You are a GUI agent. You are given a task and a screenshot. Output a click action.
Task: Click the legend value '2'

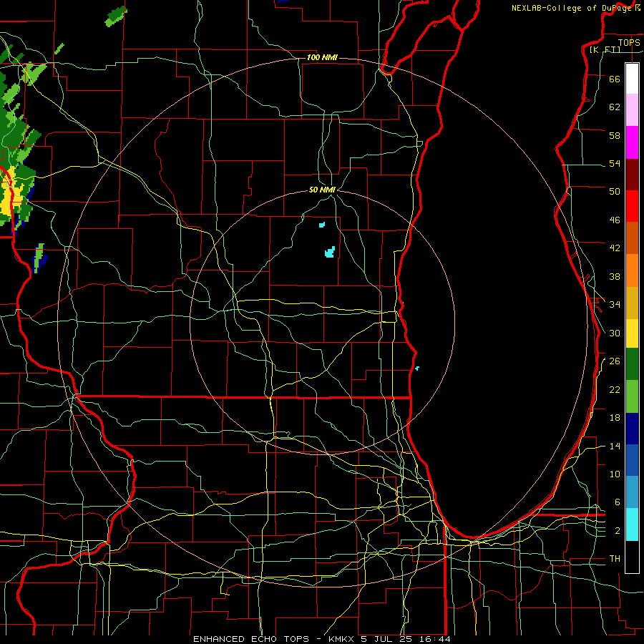point(618,531)
